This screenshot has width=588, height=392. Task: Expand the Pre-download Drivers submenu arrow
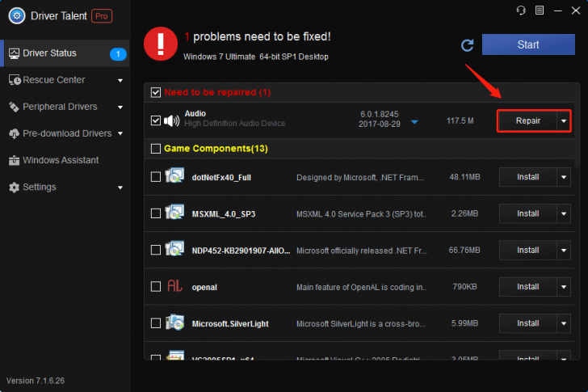coord(120,133)
